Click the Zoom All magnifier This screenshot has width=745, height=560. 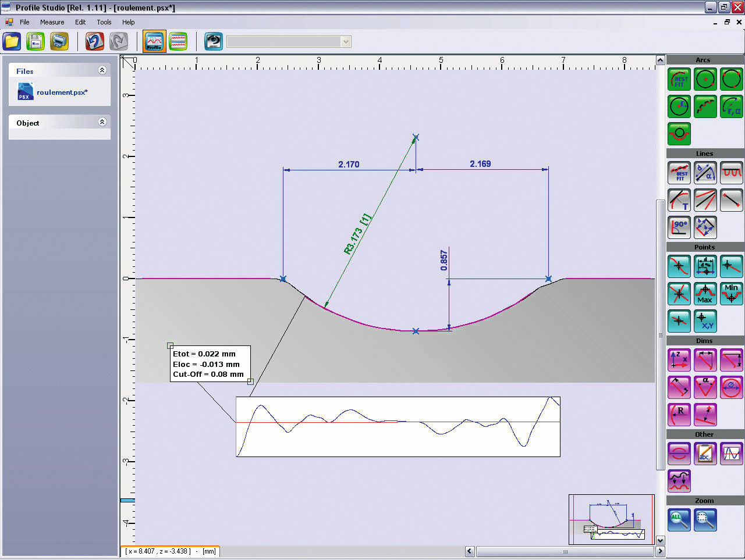tap(679, 519)
